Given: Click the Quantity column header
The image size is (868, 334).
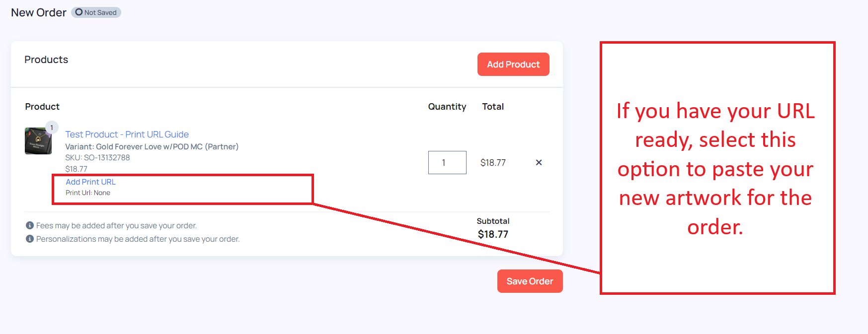Looking at the screenshot, I should [447, 107].
